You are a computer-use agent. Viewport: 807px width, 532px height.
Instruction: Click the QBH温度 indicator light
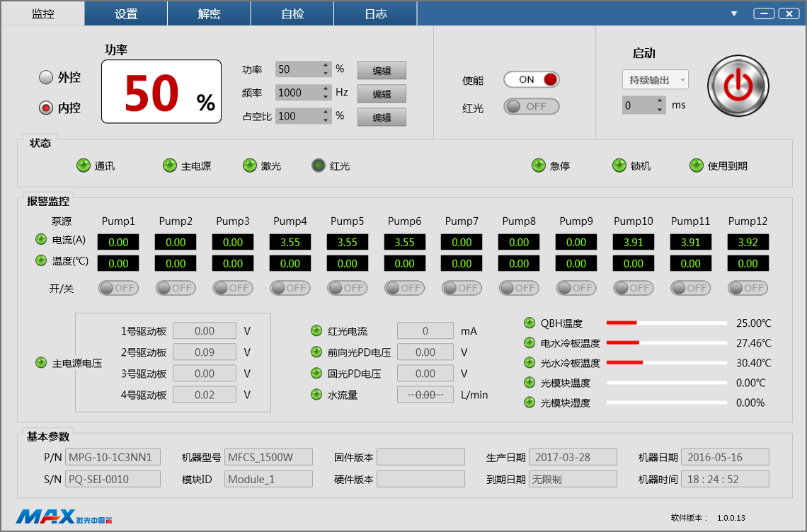530,323
